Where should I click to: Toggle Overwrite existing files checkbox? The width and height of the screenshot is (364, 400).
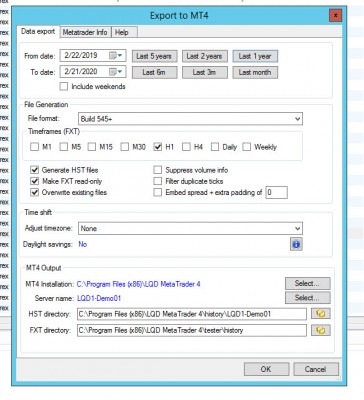[x=35, y=192]
